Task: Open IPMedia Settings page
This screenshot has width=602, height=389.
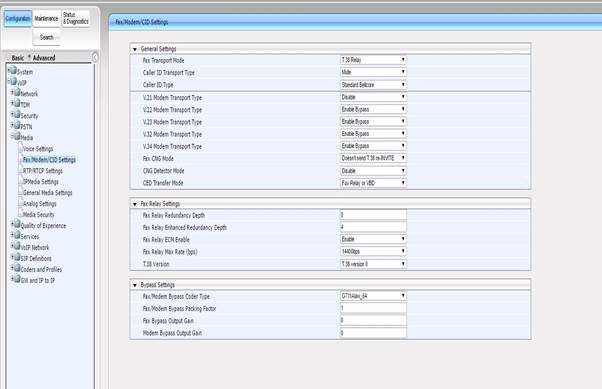Action: (41, 182)
